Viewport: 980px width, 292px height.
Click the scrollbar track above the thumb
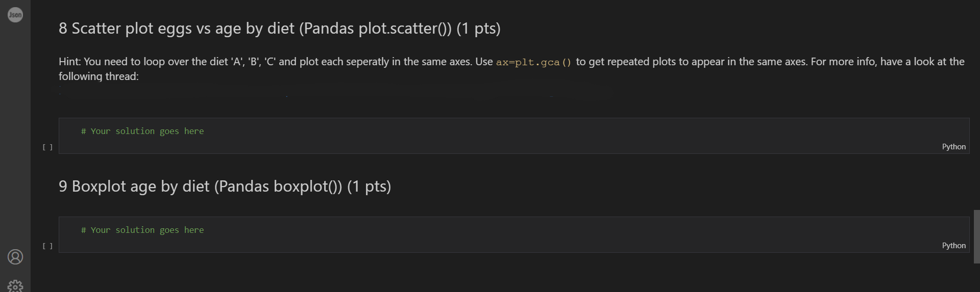pos(976,102)
